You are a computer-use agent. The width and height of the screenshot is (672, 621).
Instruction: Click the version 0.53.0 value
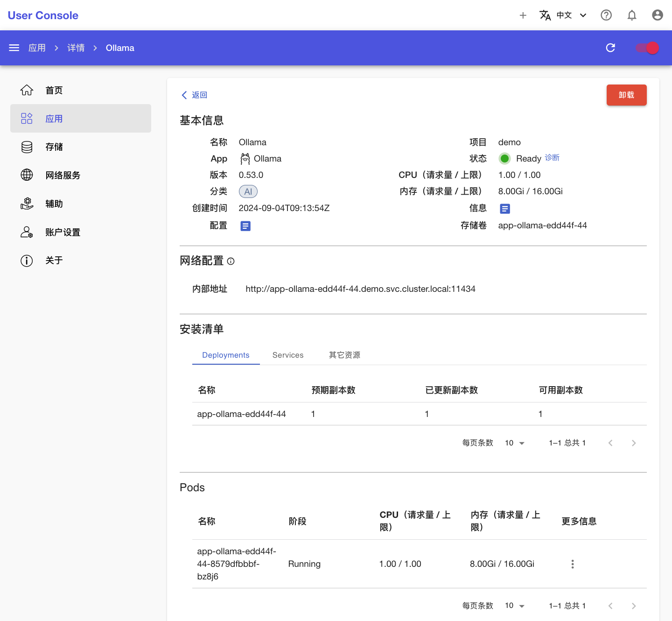[251, 175]
